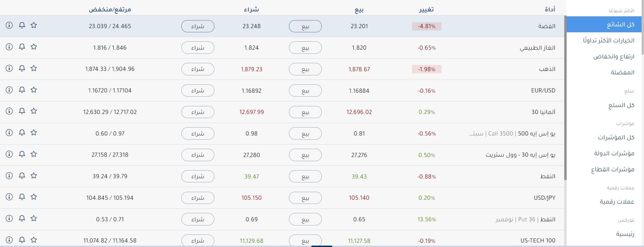
Task: Open the info icon for USD/JPY
Action: tap(9, 197)
